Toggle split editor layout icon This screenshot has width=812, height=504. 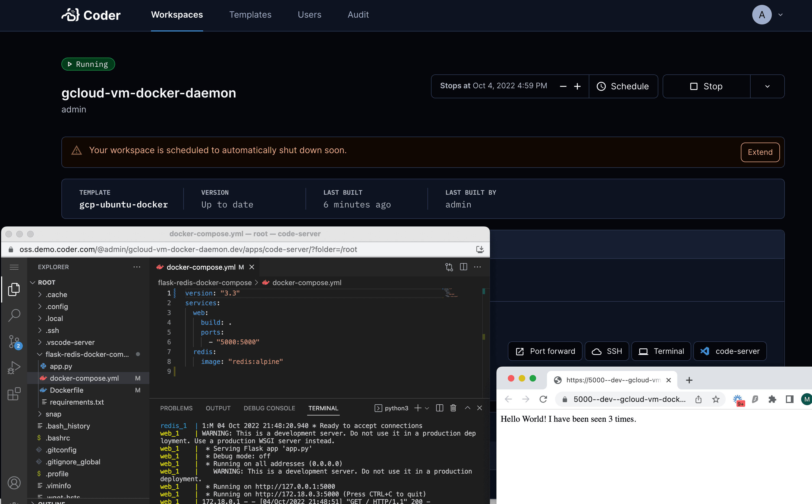[x=464, y=266]
